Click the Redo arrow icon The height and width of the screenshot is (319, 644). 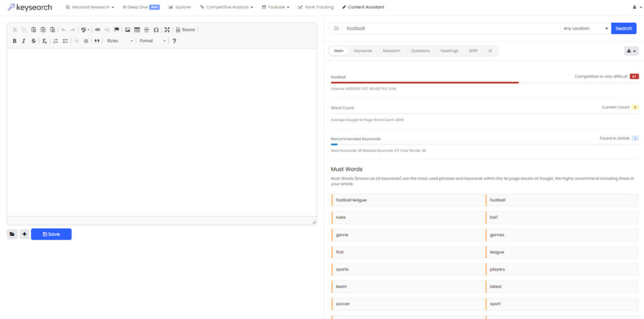(73, 30)
